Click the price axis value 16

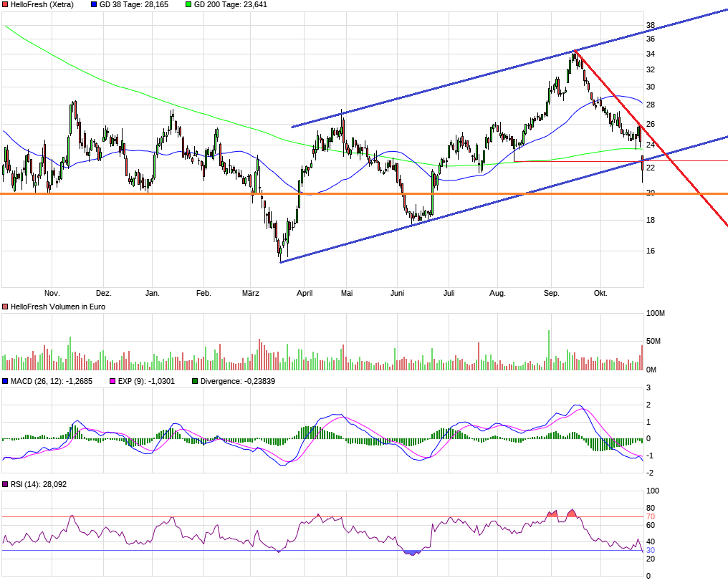click(651, 251)
